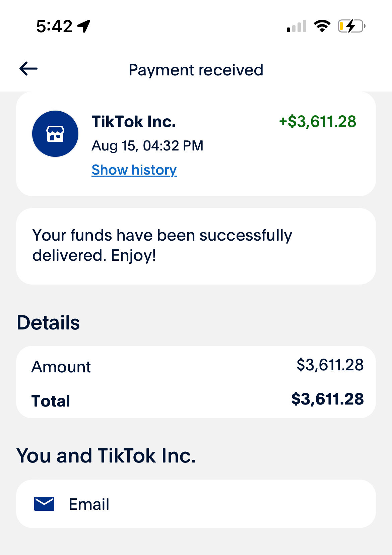The height and width of the screenshot is (555, 392).
Task: Tap the battery charging indicator
Action: pyautogui.click(x=351, y=26)
